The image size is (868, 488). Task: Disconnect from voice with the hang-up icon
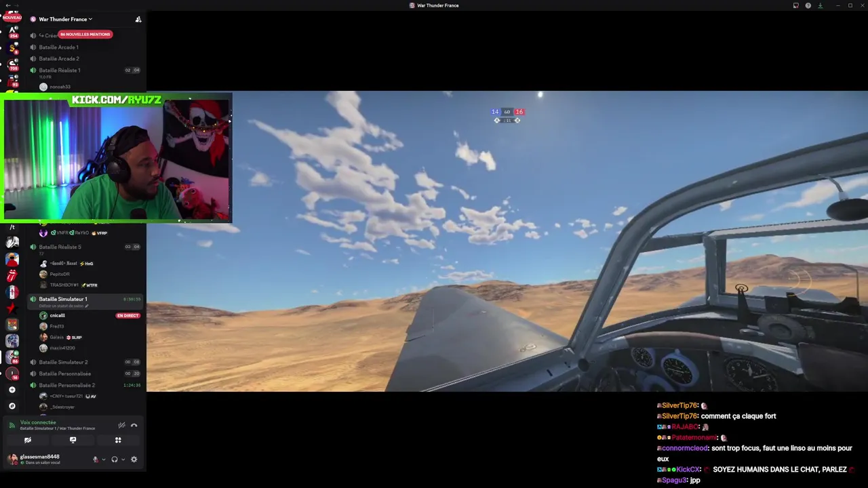click(x=134, y=425)
